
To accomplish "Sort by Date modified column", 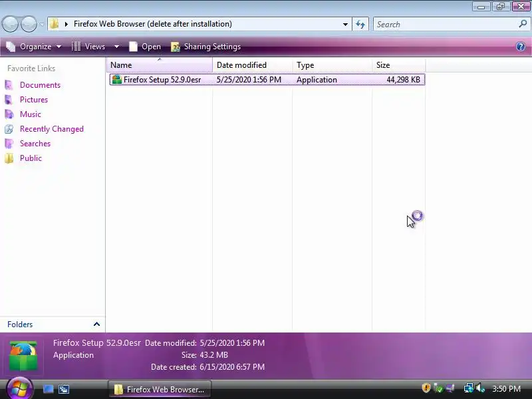I will 253,65.
